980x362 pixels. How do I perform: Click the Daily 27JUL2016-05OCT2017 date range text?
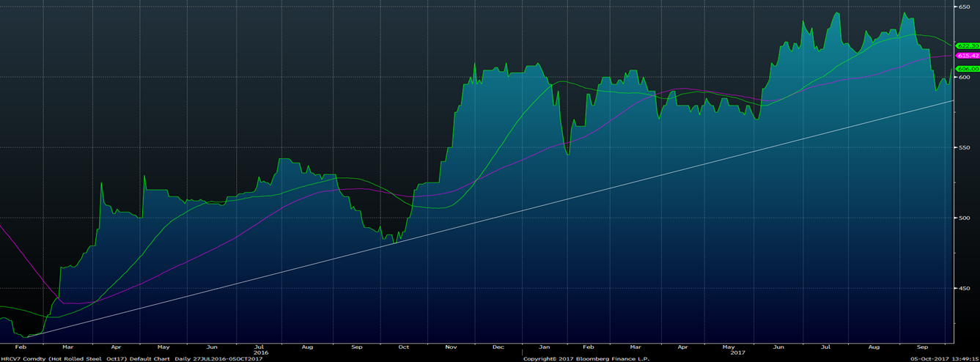click(x=220, y=358)
